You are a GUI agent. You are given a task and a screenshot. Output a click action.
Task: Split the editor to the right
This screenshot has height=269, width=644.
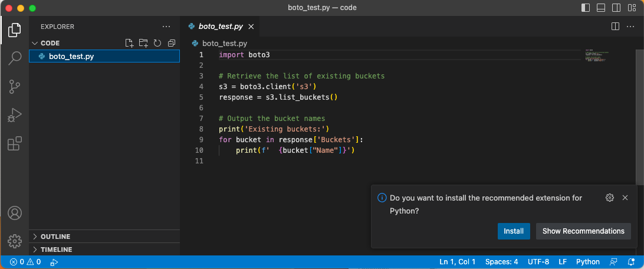[615, 27]
